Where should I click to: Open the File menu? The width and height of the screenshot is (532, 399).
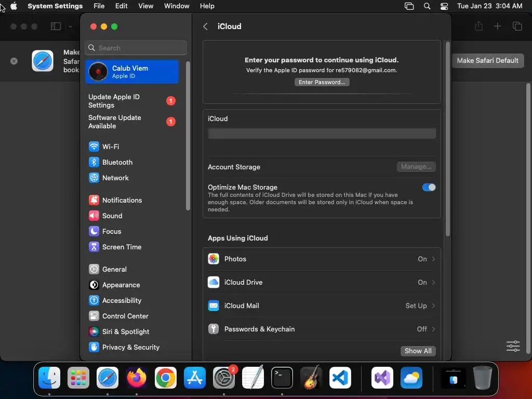tap(99, 6)
